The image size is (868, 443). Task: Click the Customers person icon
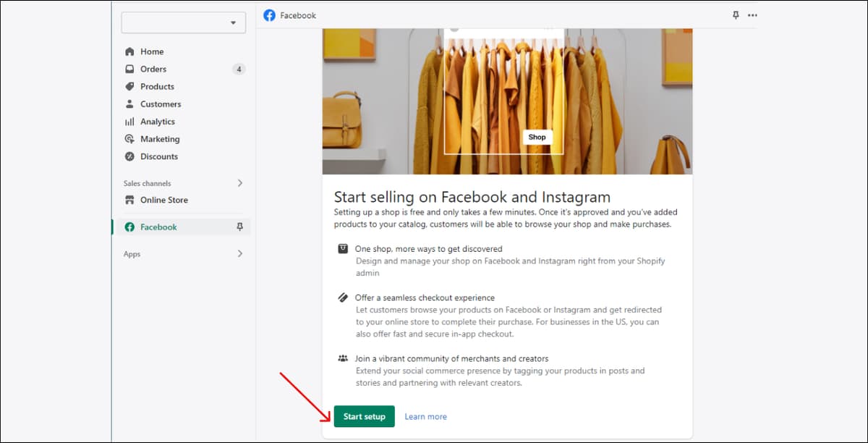[x=129, y=104]
